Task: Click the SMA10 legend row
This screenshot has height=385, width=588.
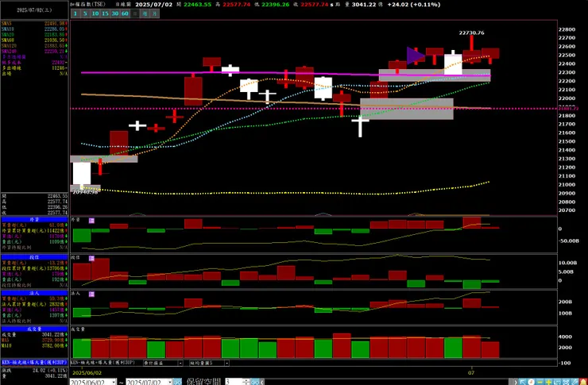Action: click(x=34, y=29)
